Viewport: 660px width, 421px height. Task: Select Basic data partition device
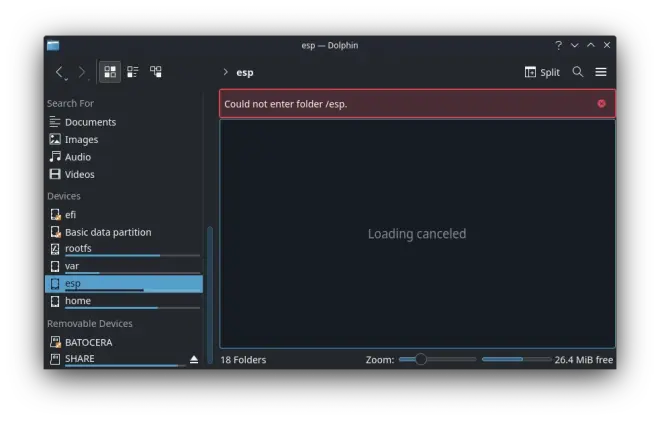click(x=124, y=232)
